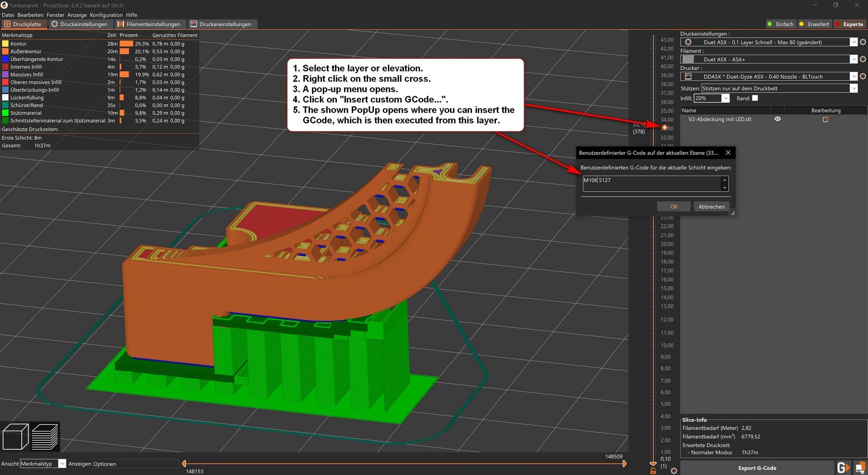The image size is (868, 475).
Task: Click the Bearbeitung column header
Action: pos(826,110)
